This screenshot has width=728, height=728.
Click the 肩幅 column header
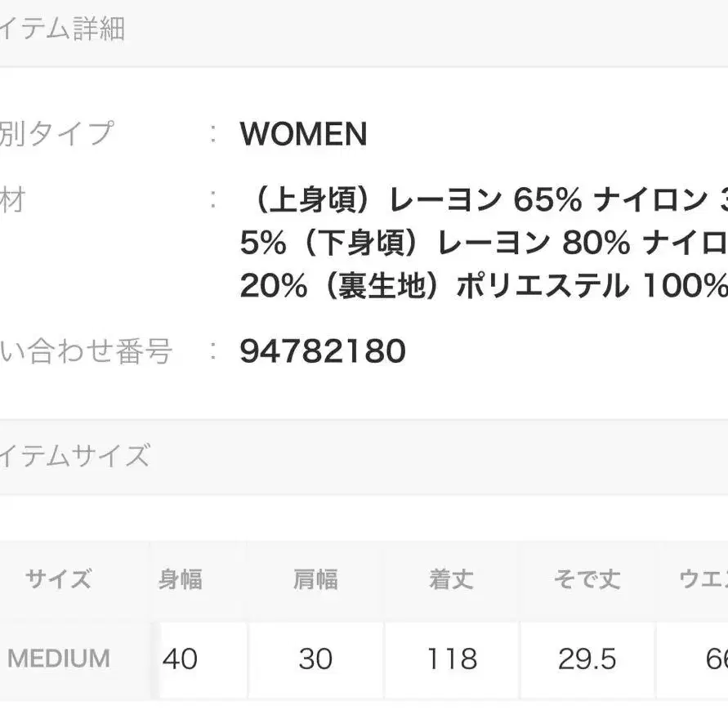[x=315, y=579]
